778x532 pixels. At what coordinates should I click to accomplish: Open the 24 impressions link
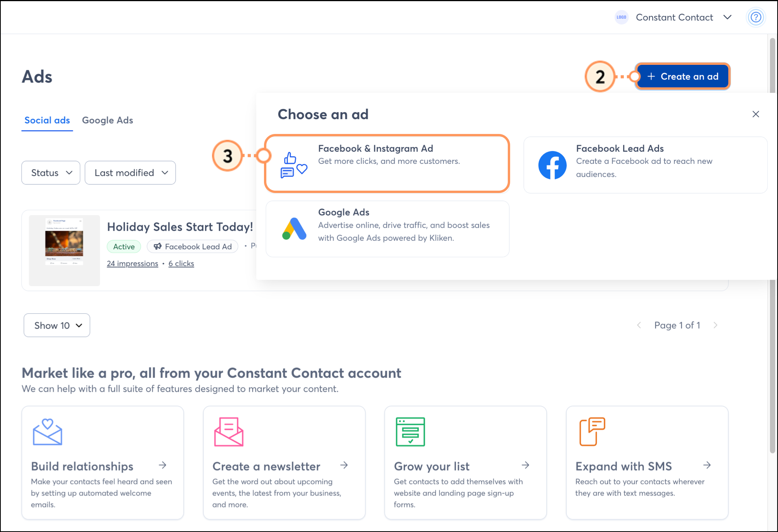tap(132, 264)
